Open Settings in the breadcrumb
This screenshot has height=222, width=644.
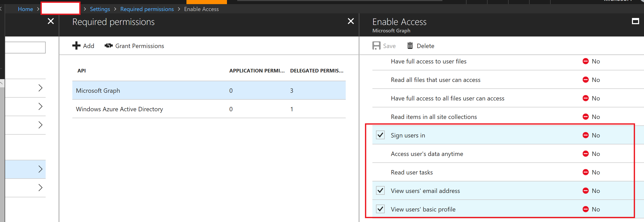tap(100, 9)
